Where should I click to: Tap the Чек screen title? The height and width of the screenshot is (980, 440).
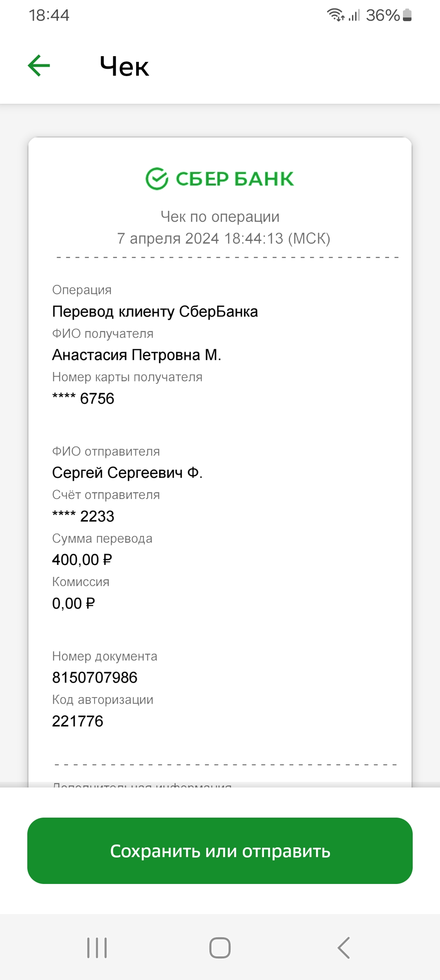tap(124, 66)
